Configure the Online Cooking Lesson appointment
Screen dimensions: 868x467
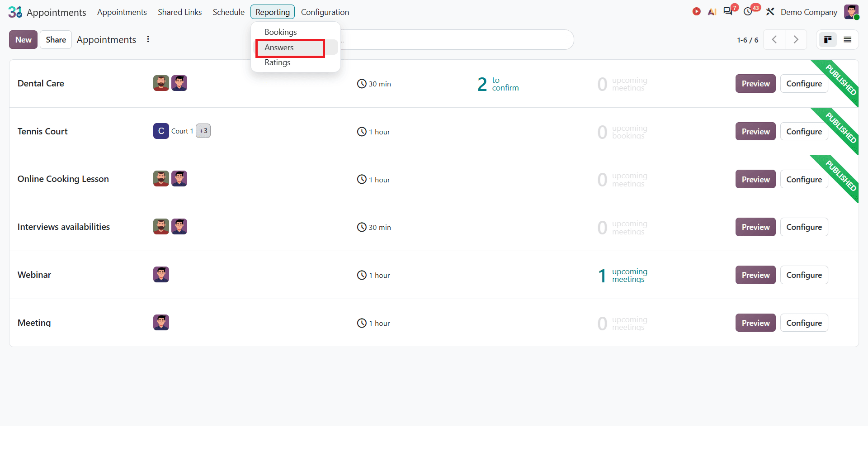coord(804,180)
